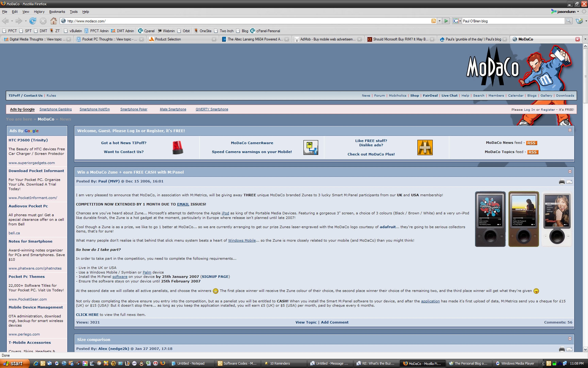The width and height of the screenshot is (588, 368).
Task: Collapse the Size comparison post
Action: pos(570,339)
